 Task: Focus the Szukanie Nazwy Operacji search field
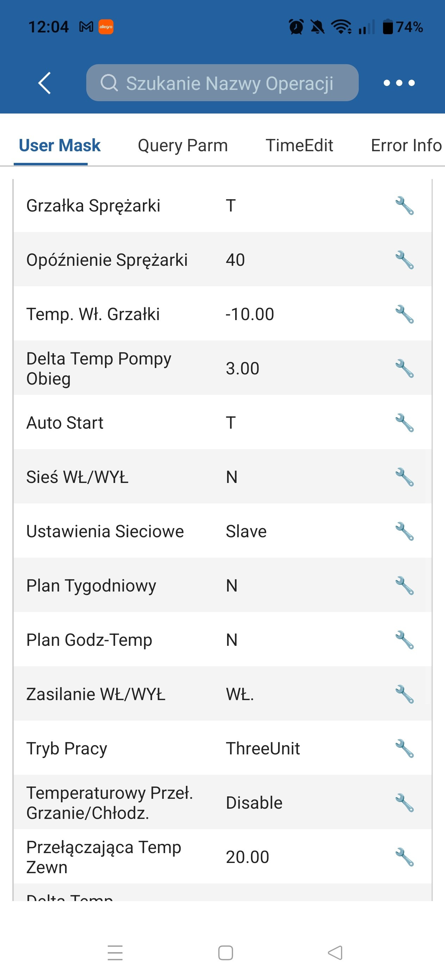pyautogui.click(x=222, y=83)
